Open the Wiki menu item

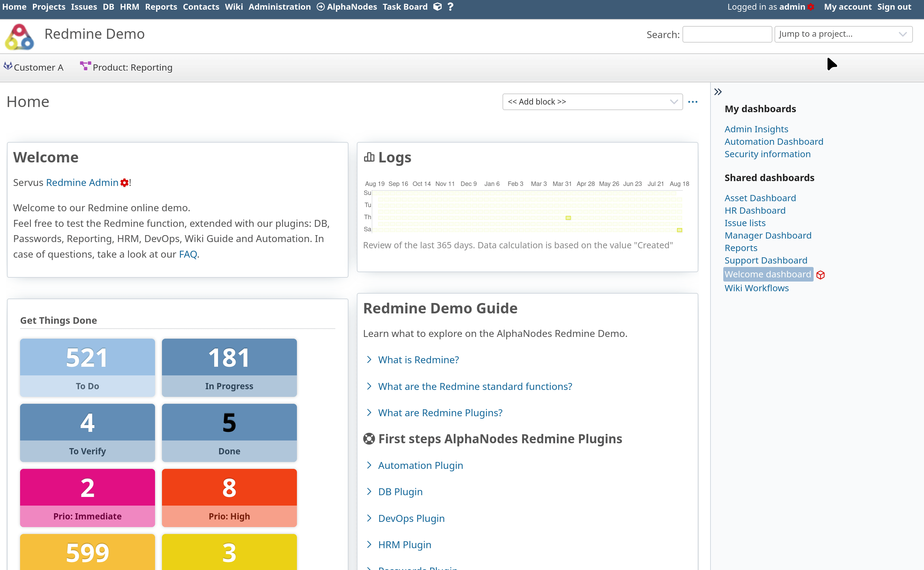click(x=234, y=7)
